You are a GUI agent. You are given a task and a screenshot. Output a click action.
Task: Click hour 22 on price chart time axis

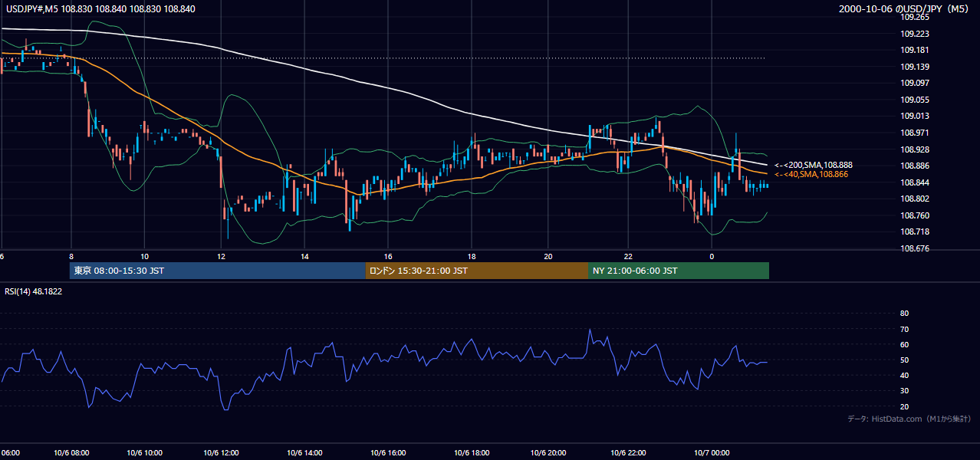pyautogui.click(x=629, y=257)
